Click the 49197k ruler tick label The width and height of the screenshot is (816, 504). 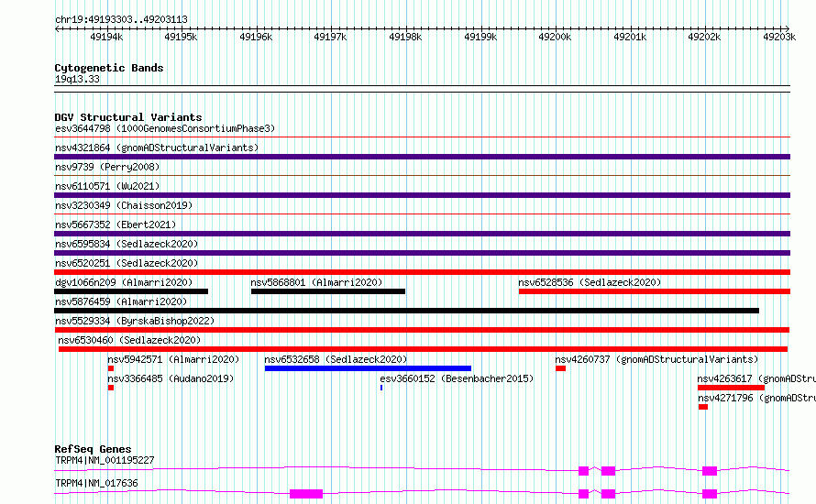click(330, 37)
